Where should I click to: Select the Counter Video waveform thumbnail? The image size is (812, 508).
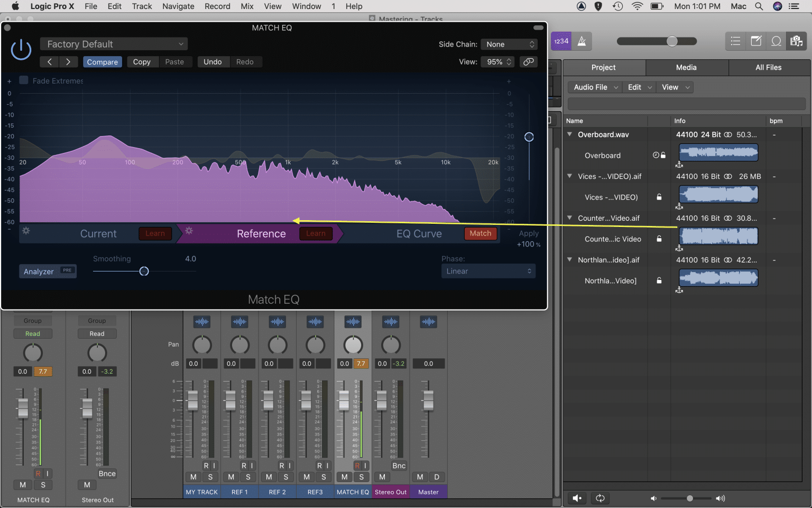click(x=718, y=236)
